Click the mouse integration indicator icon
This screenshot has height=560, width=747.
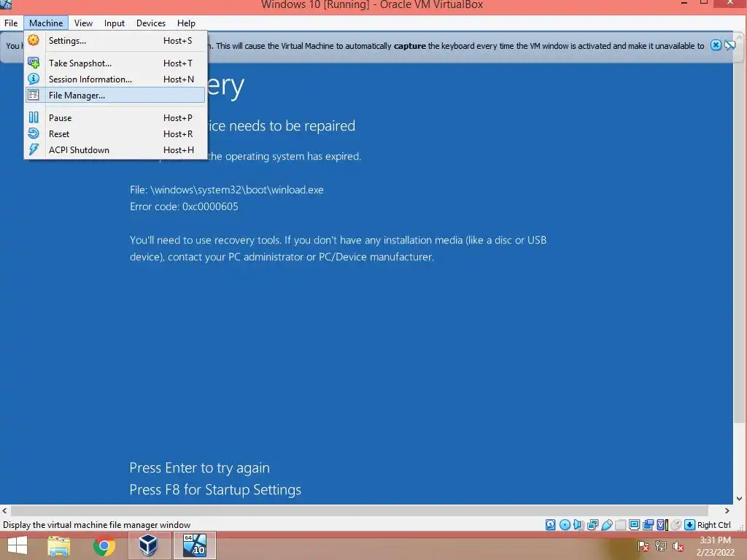coord(676,525)
